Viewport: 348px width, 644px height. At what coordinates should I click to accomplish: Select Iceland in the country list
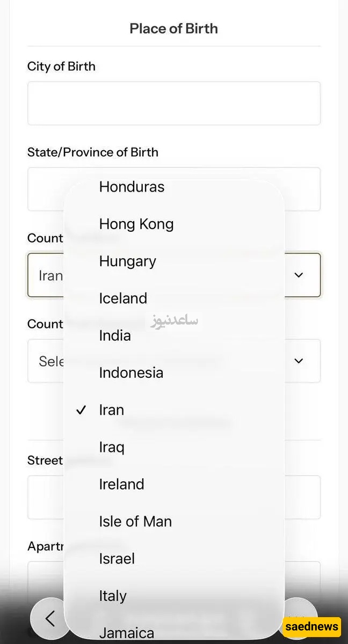coord(123,298)
